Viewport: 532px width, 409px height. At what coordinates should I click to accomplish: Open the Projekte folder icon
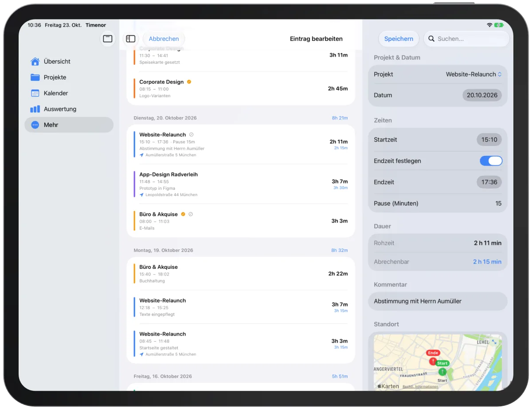click(35, 77)
